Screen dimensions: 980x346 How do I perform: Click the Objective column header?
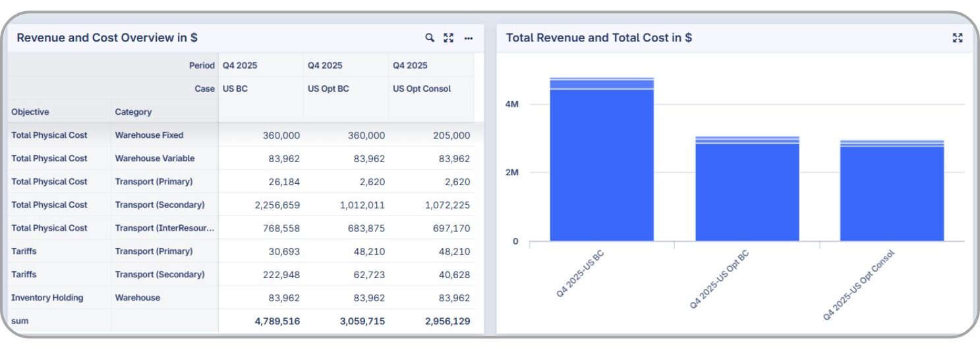pyautogui.click(x=30, y=112)
